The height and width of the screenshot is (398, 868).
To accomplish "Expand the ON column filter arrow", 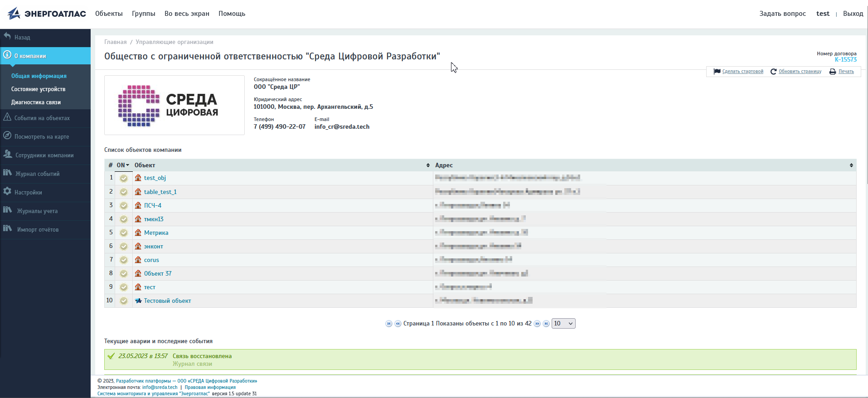I will 128,165.
